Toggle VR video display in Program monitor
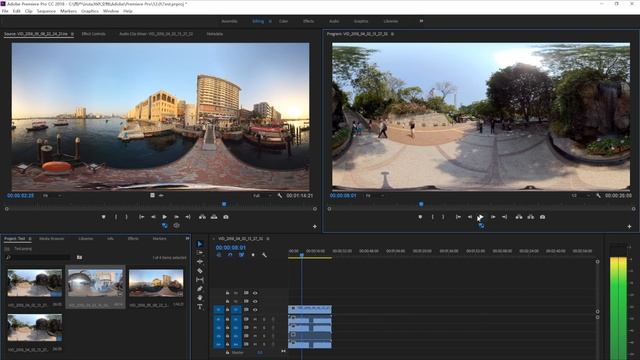The height and width of the screenshot is (360, 640). [x=481, y=226]
